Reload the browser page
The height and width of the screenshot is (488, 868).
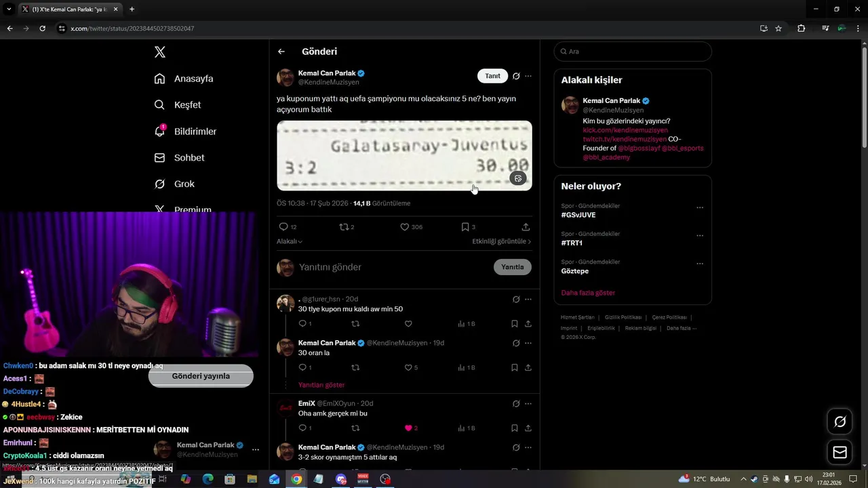pyautogui.click(x=42, y=28)
